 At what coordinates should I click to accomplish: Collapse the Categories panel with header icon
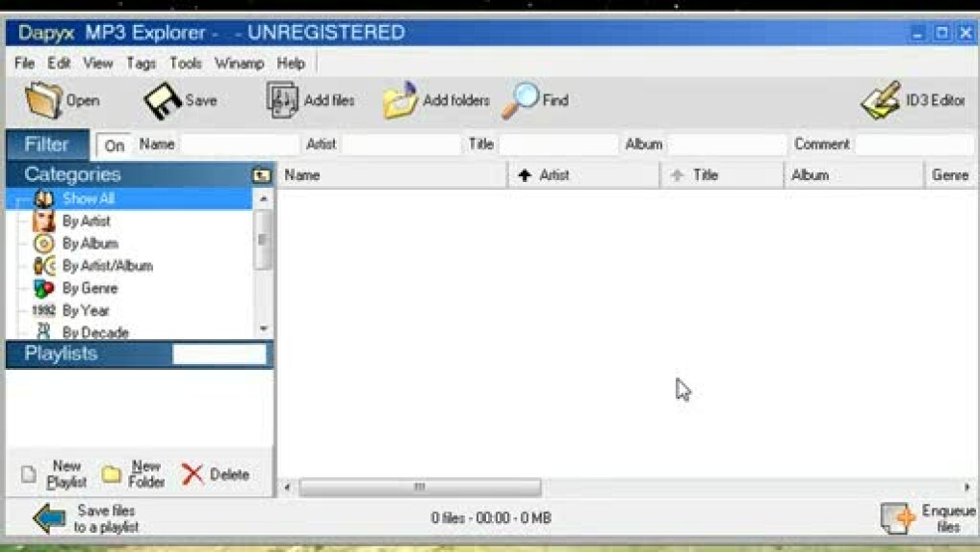pyautogui.click(x=261, y=175)
